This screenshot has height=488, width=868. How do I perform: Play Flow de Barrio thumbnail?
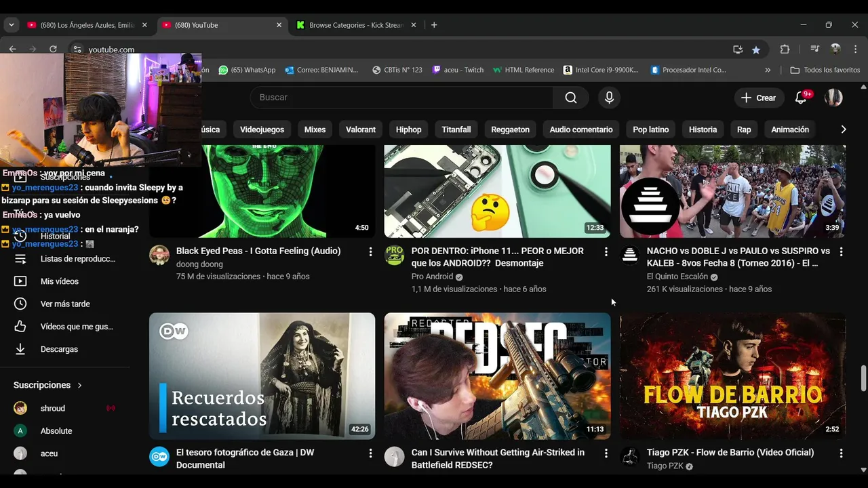(732, 375)
